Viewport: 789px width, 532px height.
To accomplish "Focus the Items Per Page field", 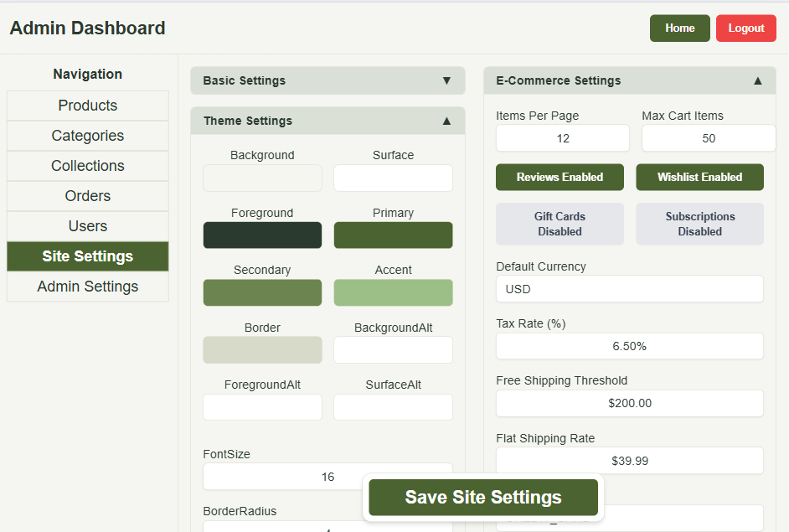I will point(563,138).
